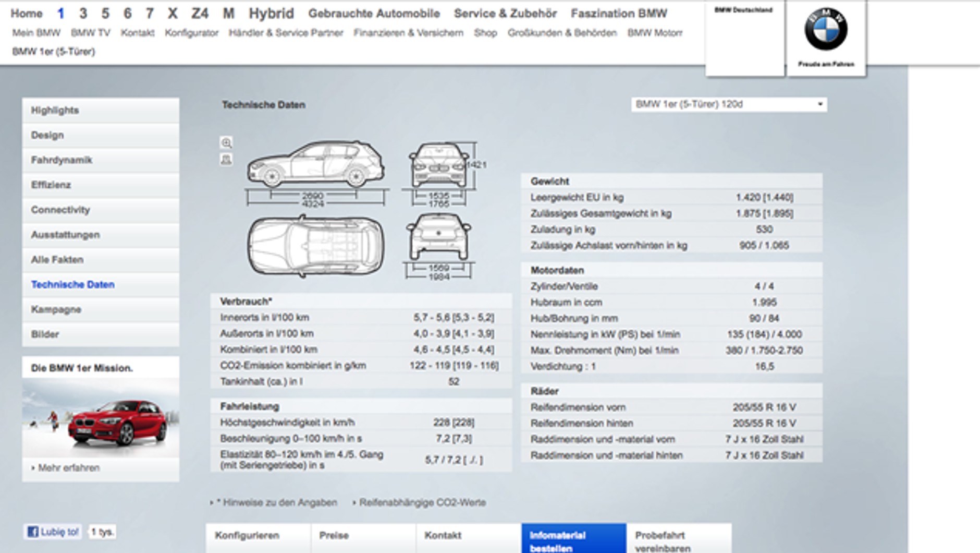Click the zoom magnifier icon beside car drawings
The height and width of the screenshot is (553, 980).
tap(226, 142)
